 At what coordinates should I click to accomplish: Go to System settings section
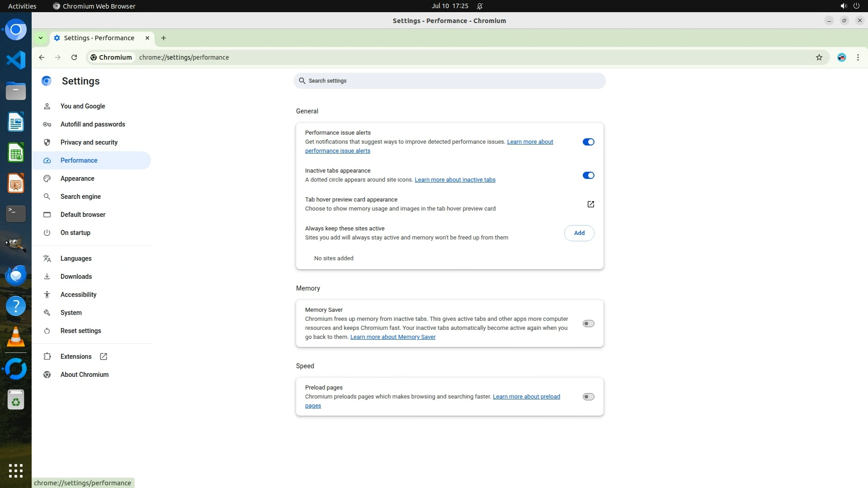point(71,313)
